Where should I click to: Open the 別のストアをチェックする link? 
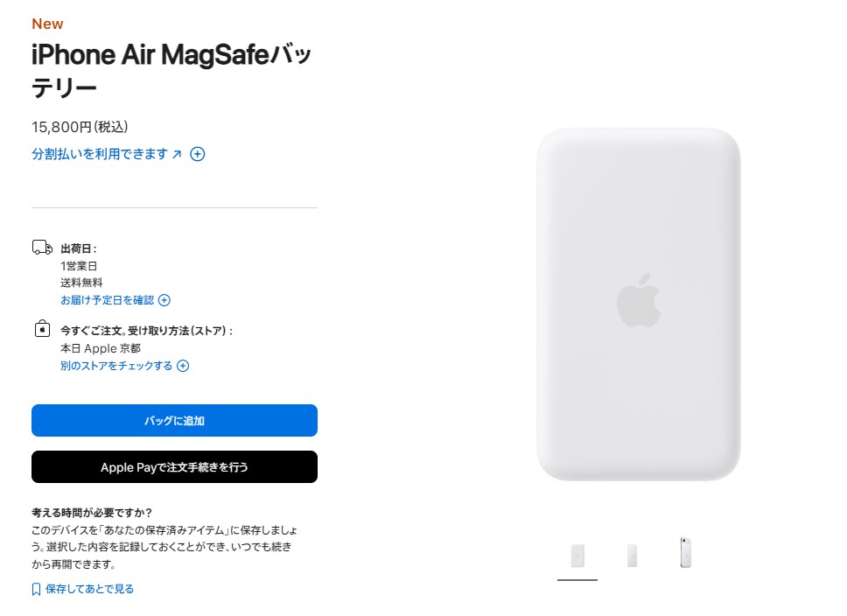[116, 366]
